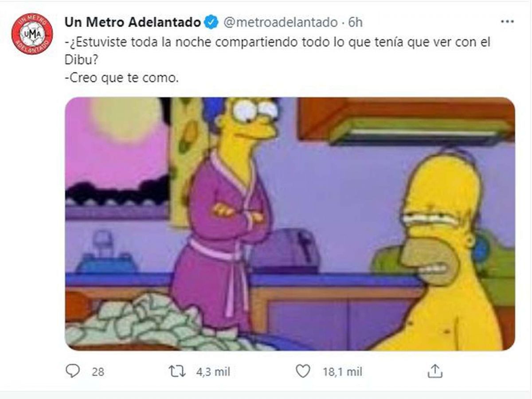Click the blue verified badge
The width and height of the screenshot is (532, 399).
tap(211, 22)
